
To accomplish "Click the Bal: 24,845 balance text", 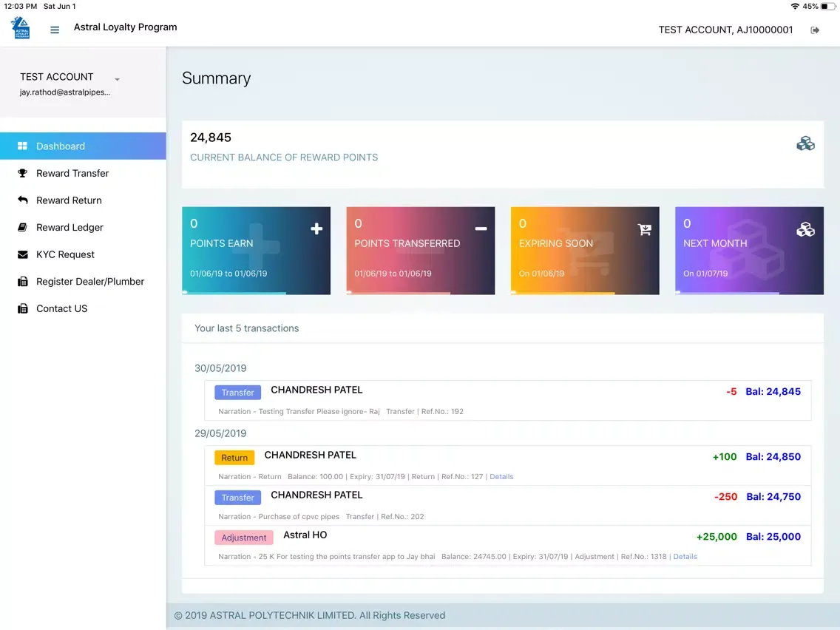I will pyautogui.click(x=773, y=392).
